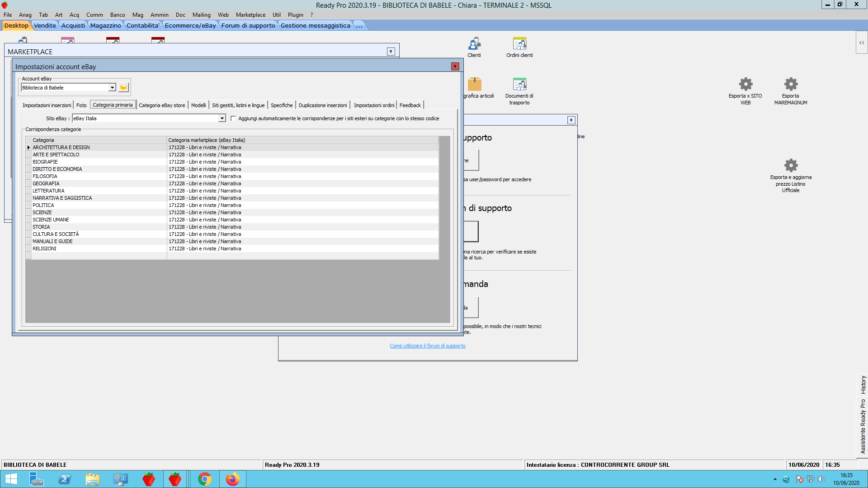Close Impostazioni account eBay window

455,66
